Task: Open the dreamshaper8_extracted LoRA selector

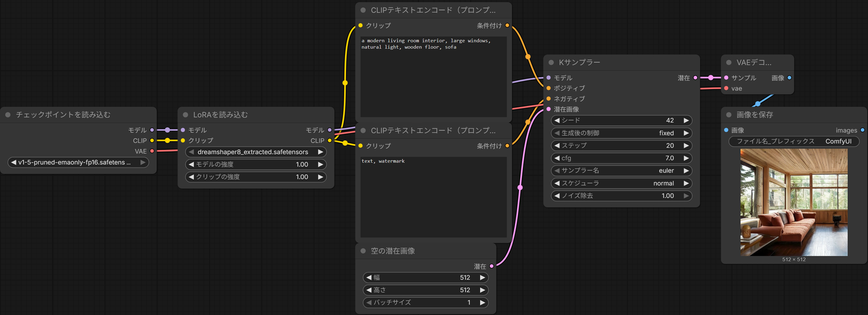Action: point(256,152)
